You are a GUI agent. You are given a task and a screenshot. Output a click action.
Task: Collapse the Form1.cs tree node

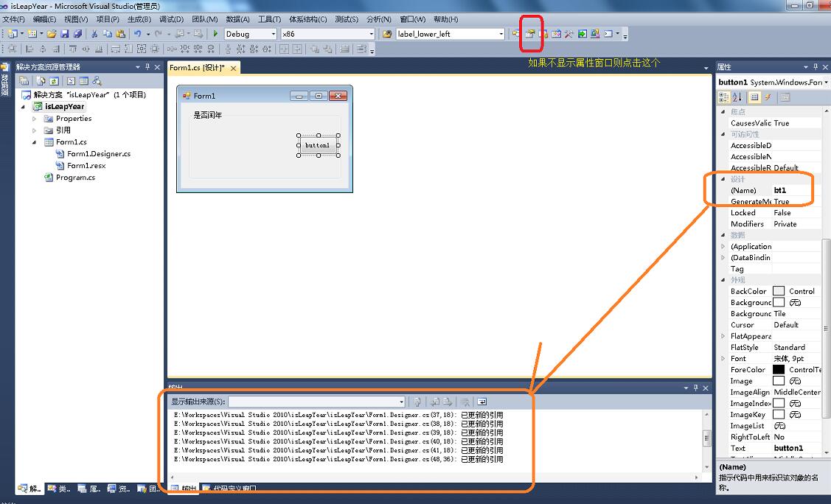35,142
